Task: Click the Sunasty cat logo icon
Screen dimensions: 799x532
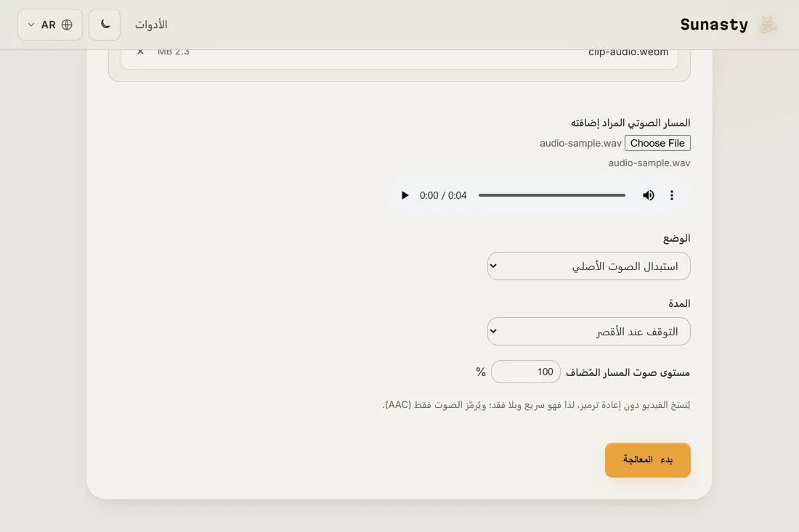Action: pyautogui.click(x=768, y=25)
